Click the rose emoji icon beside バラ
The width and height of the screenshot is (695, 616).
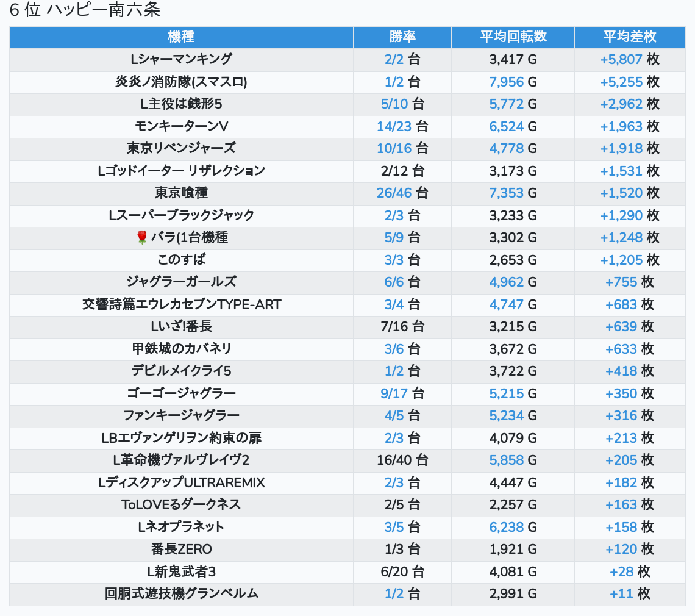(x=142, y=238)
